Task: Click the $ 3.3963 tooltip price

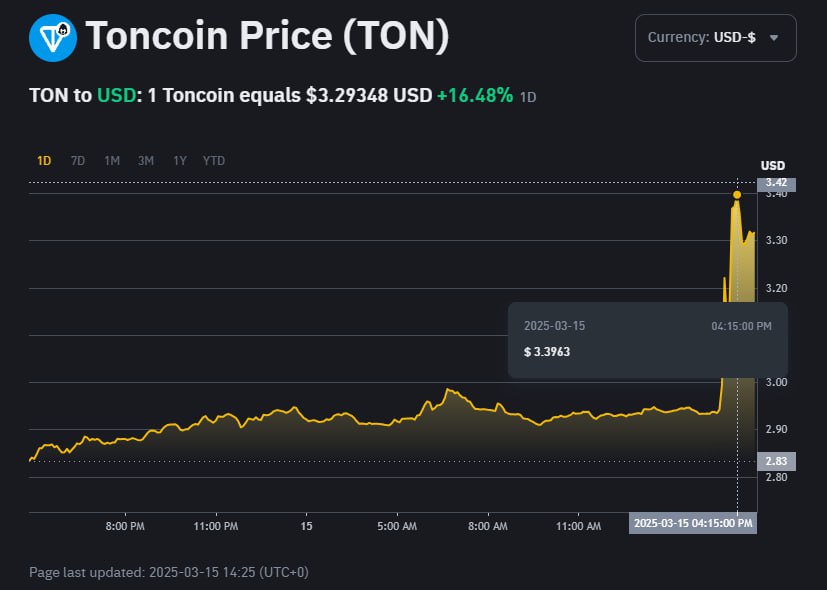Action: click(x=548, y=352)
